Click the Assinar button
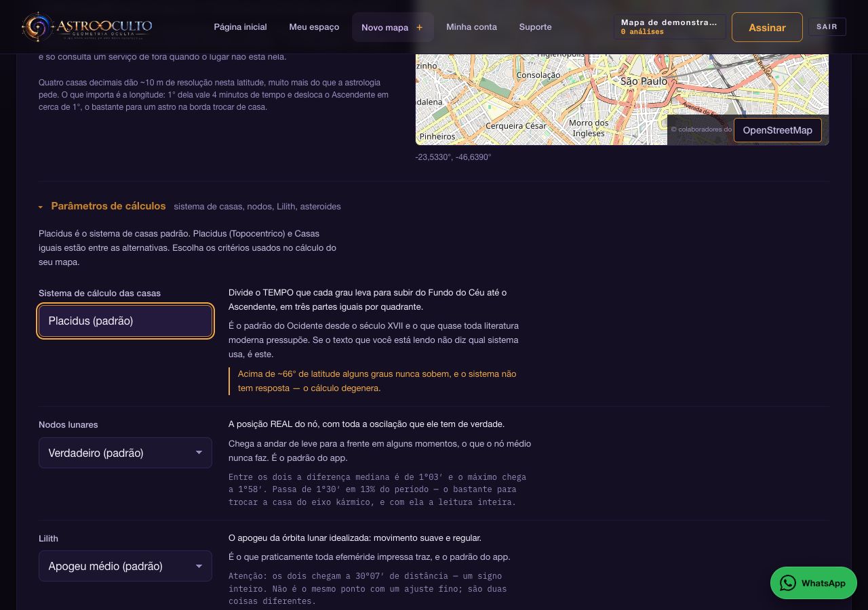 click(x=767, y=27)
